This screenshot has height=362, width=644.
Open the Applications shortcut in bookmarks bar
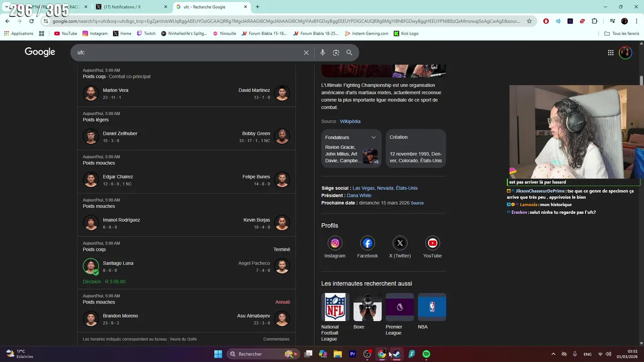pos(19,33)
